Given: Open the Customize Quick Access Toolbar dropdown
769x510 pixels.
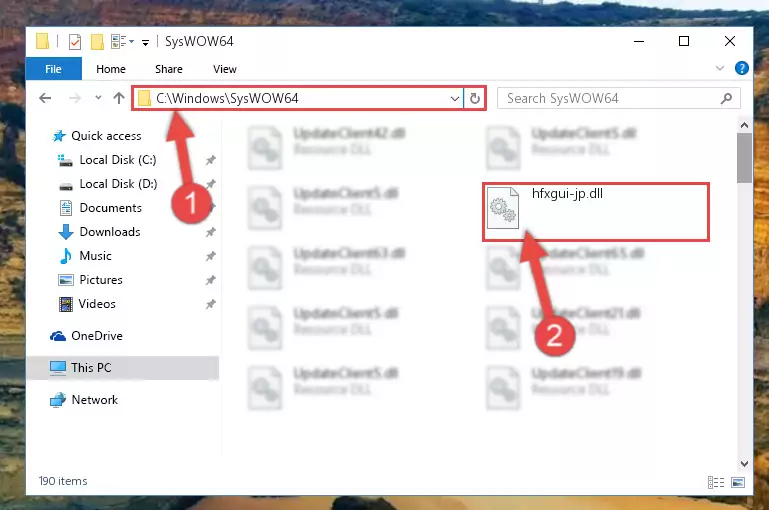Looking at the screenshot, I should pos(145,43).
